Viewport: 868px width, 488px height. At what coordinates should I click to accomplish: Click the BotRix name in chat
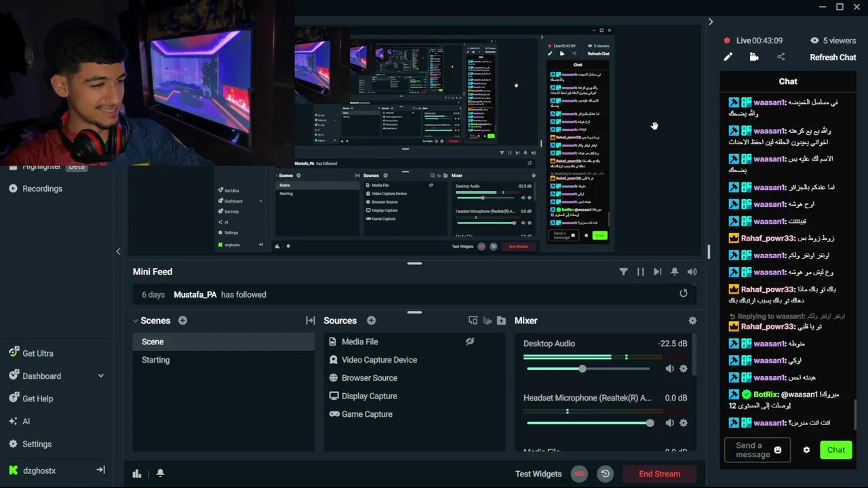[765, 394]
